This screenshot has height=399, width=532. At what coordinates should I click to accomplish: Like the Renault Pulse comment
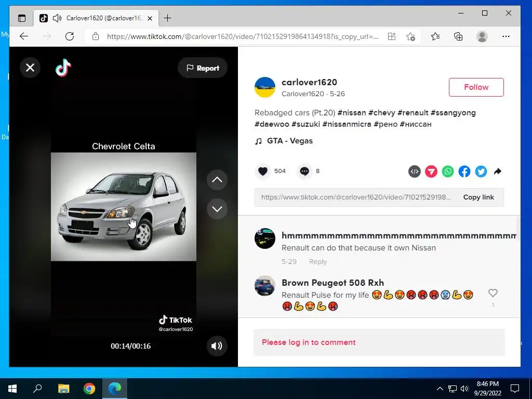[x=493, y=293]
